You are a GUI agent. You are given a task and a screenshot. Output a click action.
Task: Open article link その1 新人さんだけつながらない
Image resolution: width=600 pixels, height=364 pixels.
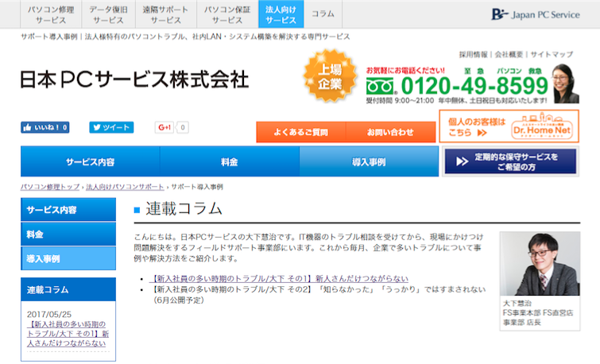tap(279, 278)
